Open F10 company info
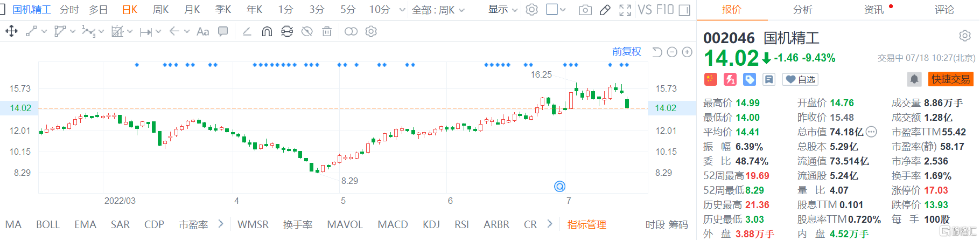This screenshot has width=980, height=240. pyautogui.click(x=666, y=10)
